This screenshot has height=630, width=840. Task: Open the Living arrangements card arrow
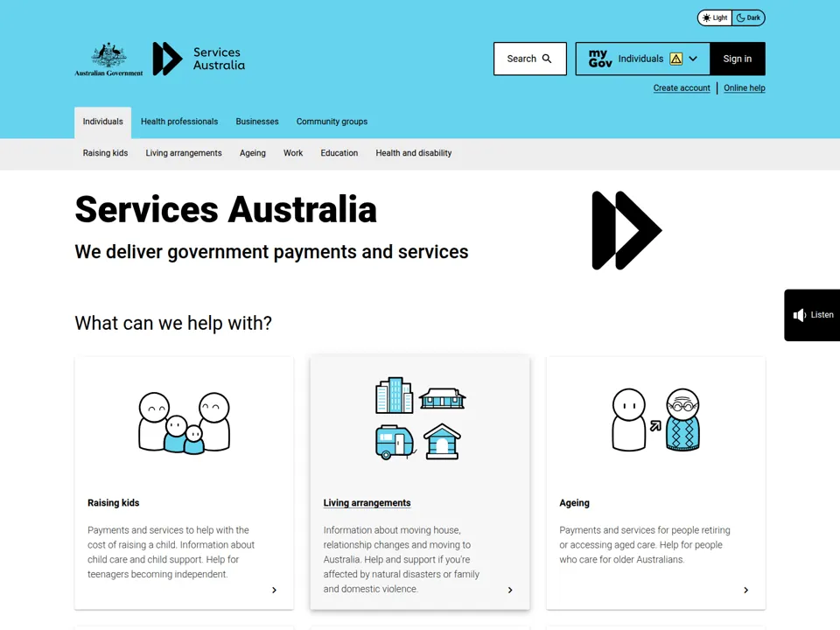click(x=510, y=590)
